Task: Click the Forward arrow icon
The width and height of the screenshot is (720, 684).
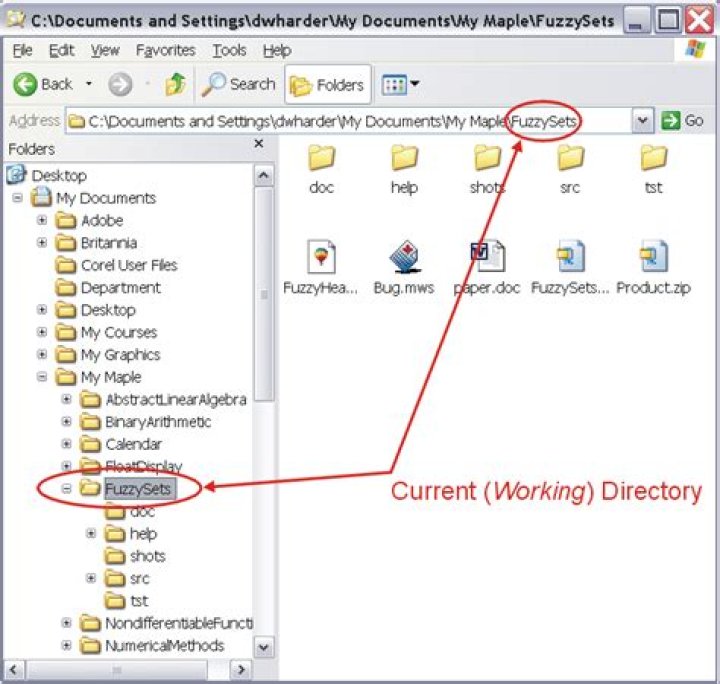Action: pos(120,84)
